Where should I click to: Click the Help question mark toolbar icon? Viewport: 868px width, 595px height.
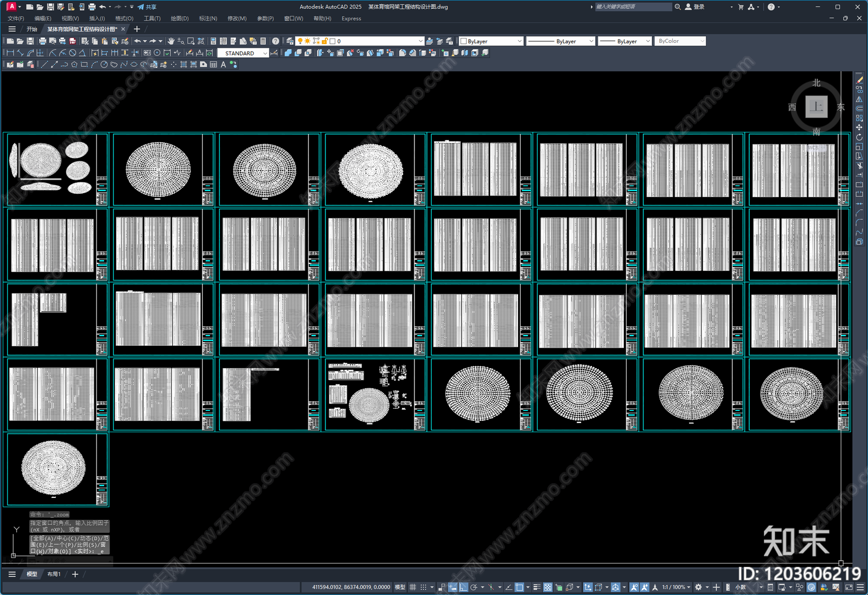276,41
